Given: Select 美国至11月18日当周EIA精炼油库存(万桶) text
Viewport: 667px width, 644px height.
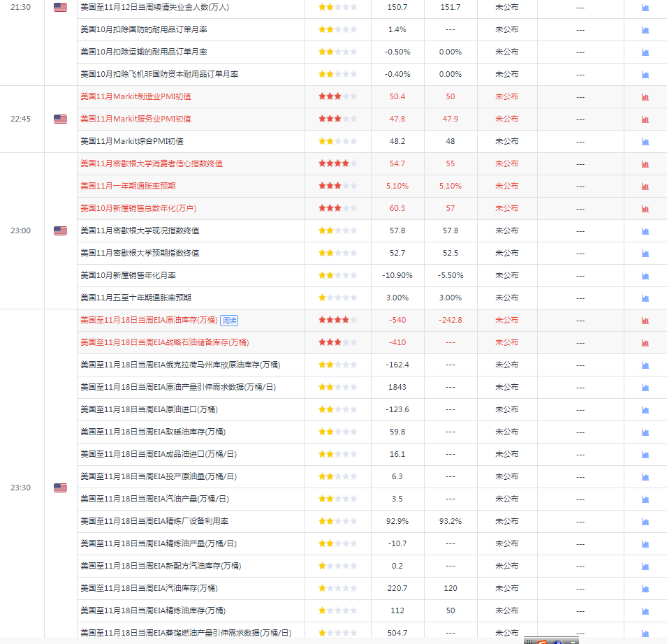Looking at the screenshot, I should point(153,610).
